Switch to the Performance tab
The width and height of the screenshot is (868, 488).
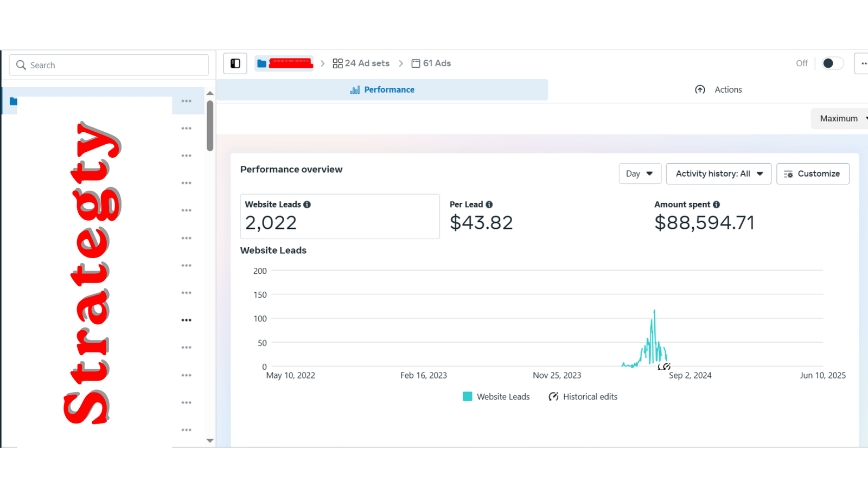(382, 90)
